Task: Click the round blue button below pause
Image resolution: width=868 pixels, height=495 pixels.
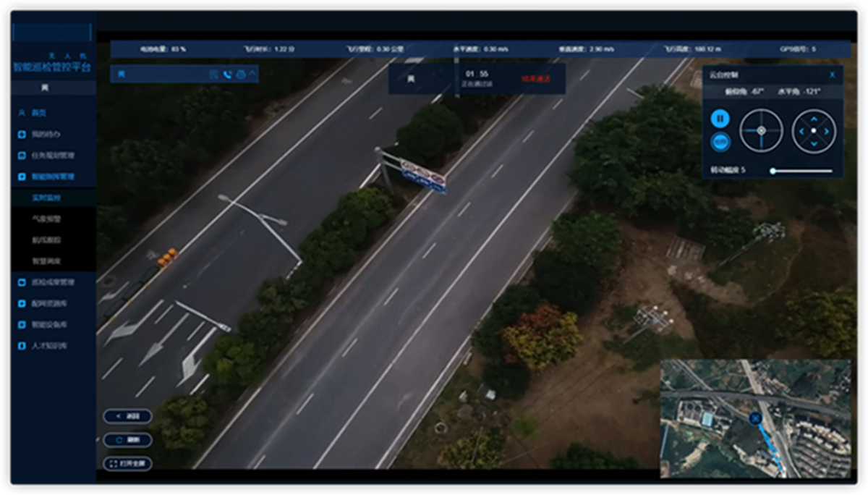Action: [x=720, y=142]
